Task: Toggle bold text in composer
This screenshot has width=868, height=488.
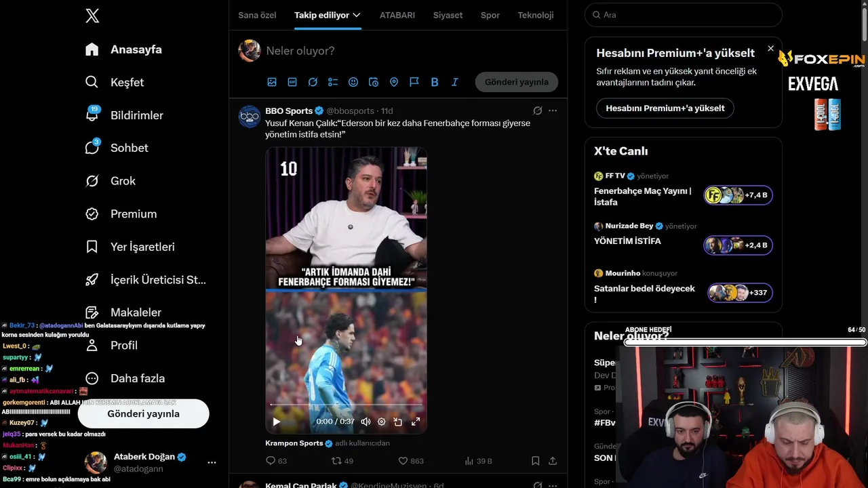Action: [x=435, y=82]
